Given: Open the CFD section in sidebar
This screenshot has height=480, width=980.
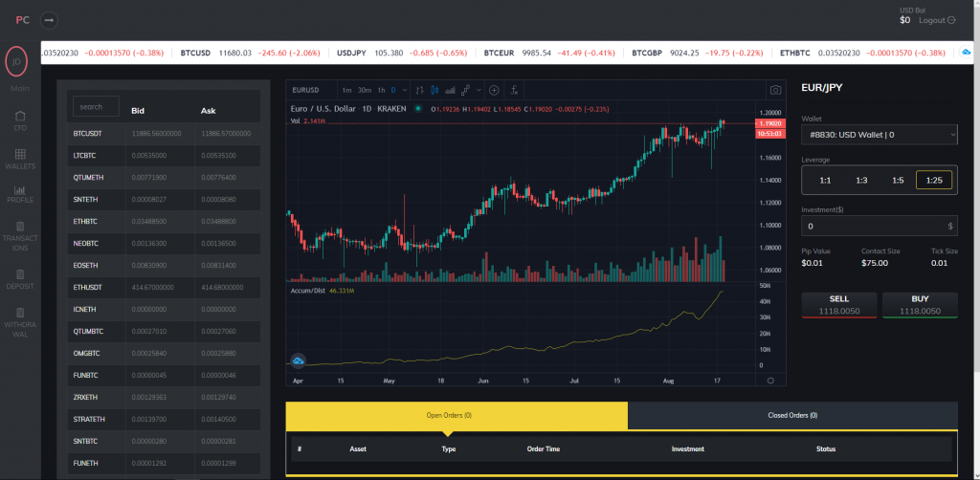Looking at the screenshot, I should tap(20, 120).
